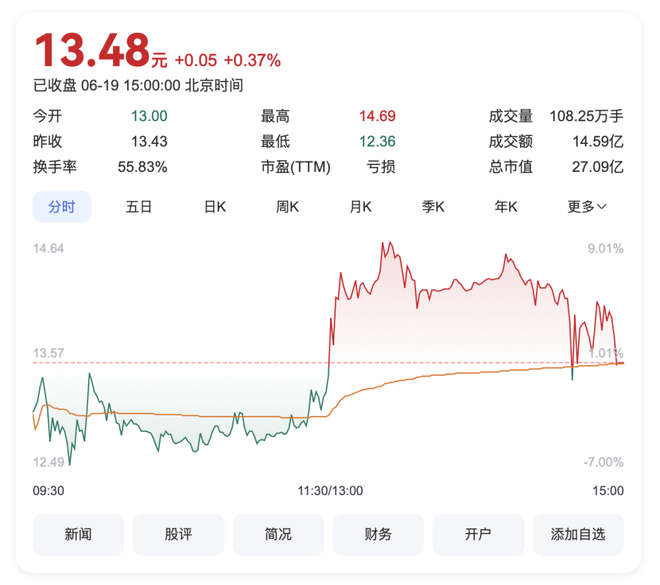Viewport: 660px width, 585px height.
Task: Switch to the 周K weekly chart tab
Action: [287, 207]
